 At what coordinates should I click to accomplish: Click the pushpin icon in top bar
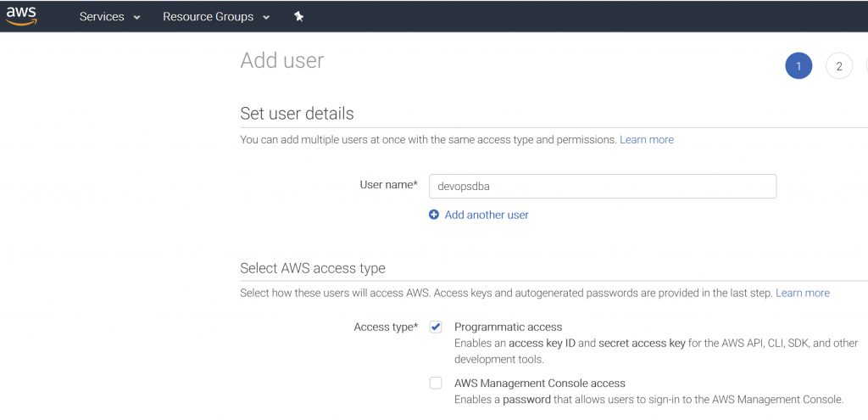pos(299,17)
